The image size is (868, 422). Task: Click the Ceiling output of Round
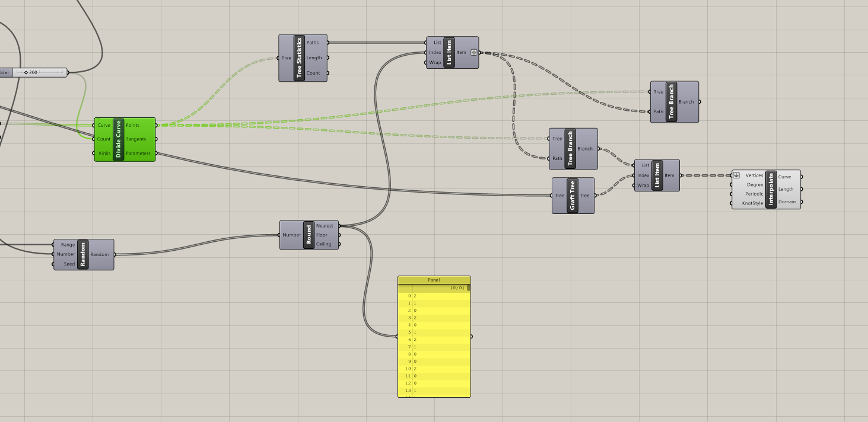pos(323,244)
